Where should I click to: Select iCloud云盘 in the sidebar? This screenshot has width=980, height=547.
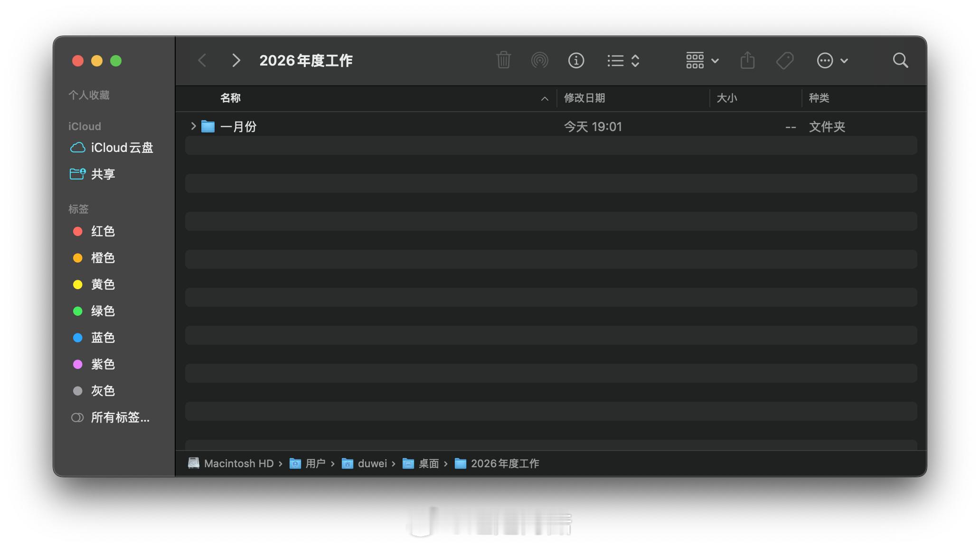click(x=122, y=148)
